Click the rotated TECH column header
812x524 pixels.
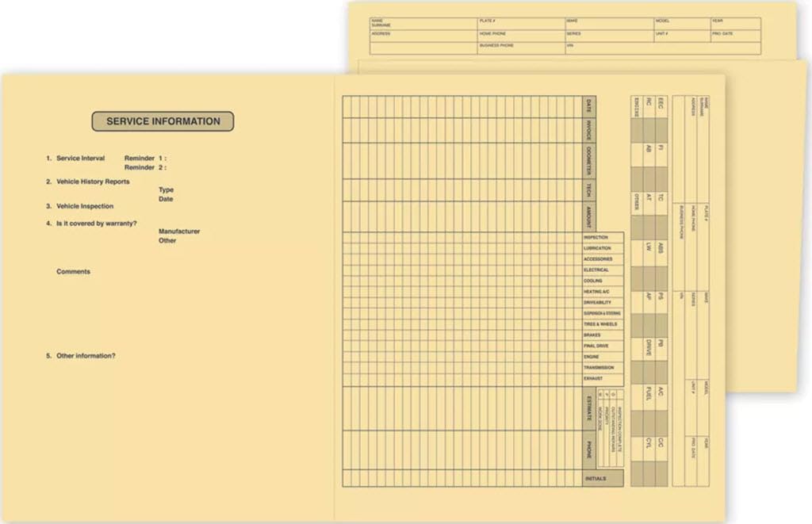pos(589,190)
